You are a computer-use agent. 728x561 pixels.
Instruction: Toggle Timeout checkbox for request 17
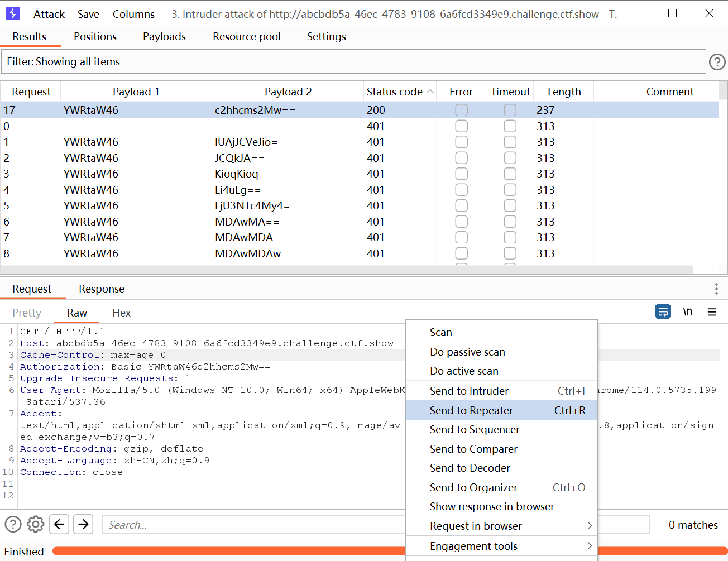point(510,110)
